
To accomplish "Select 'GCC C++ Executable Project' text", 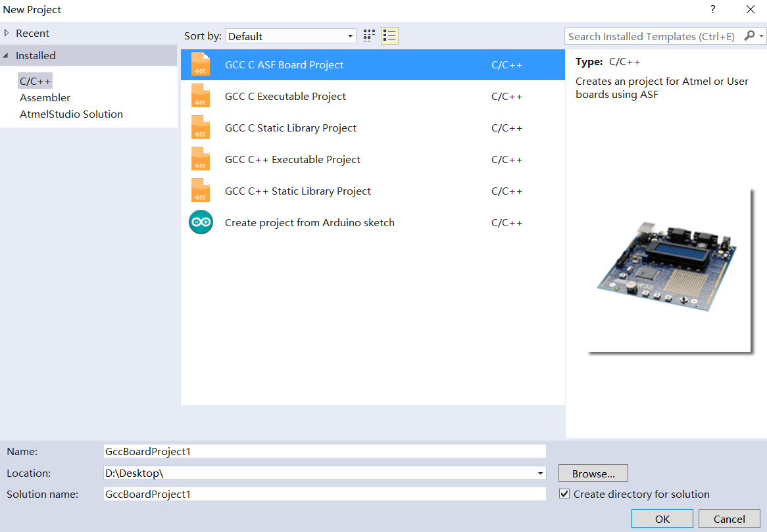I will (x=293, y=159).
